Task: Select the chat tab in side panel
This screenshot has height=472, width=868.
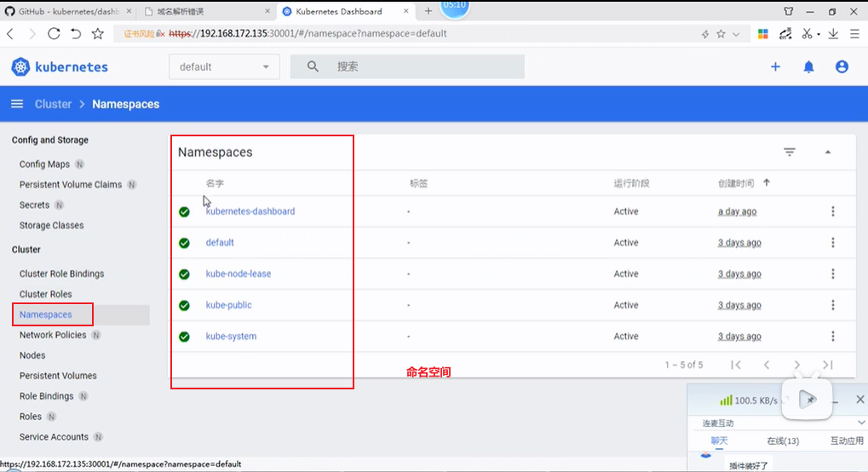Action: (x=719, y=441)
